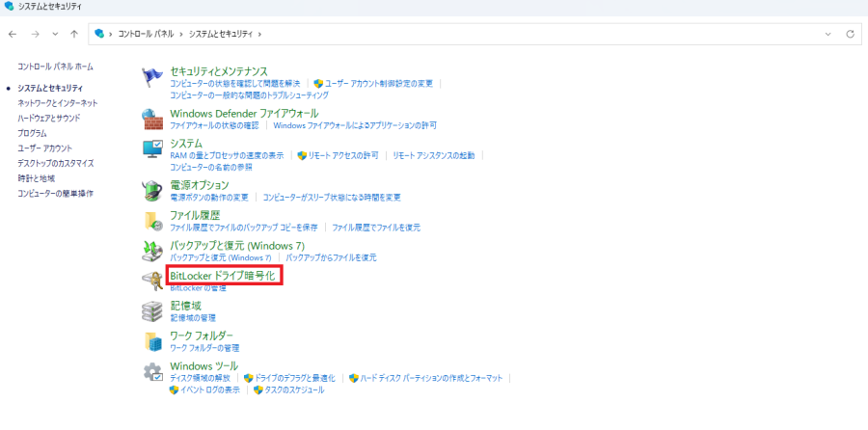Open the システム heading link
The width and height of the screenshot is (868, 430).
186,144
